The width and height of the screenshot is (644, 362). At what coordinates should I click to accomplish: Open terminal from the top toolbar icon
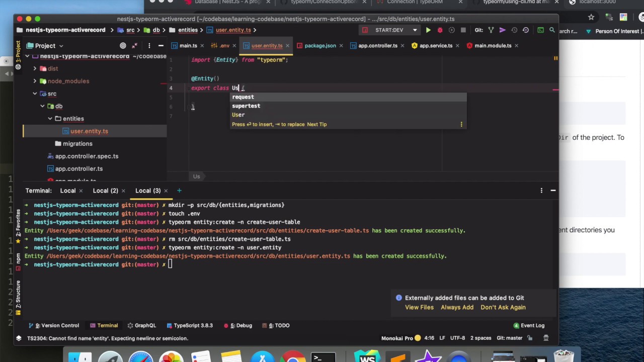click(x=540, y=30)
